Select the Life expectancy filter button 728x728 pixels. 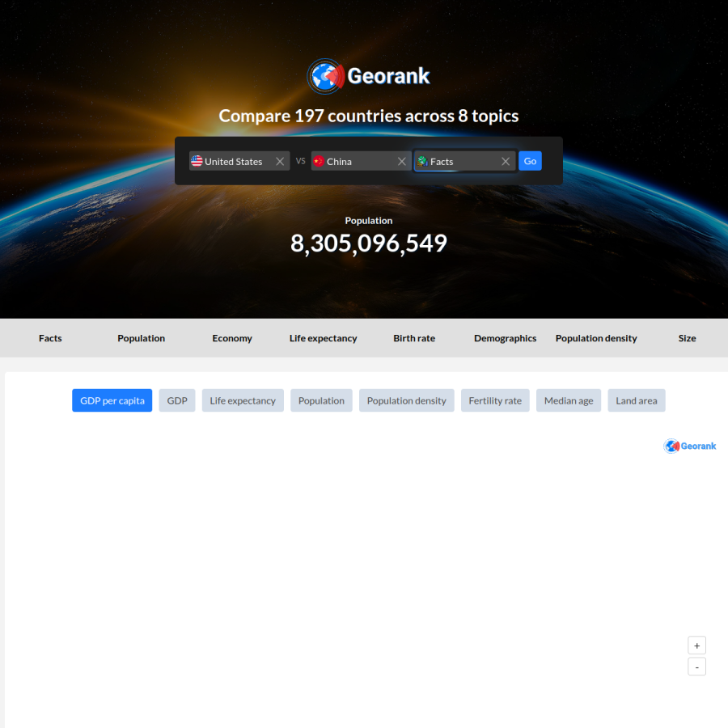coord(243,400)
